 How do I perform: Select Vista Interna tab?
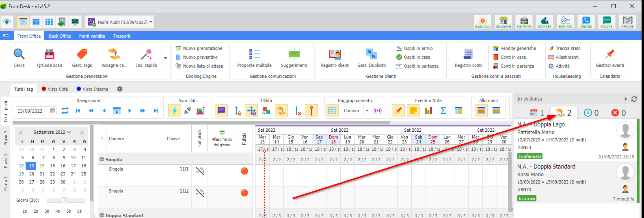pos(93,89)
